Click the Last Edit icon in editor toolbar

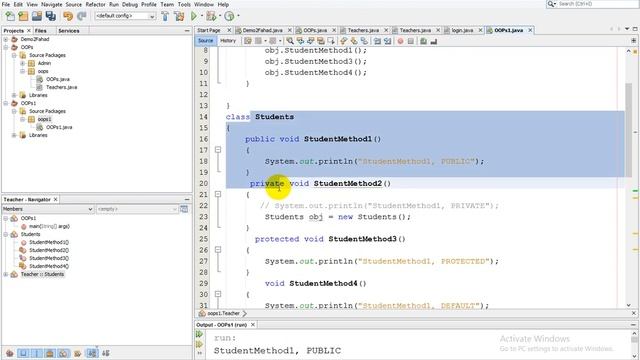(248, 41)
